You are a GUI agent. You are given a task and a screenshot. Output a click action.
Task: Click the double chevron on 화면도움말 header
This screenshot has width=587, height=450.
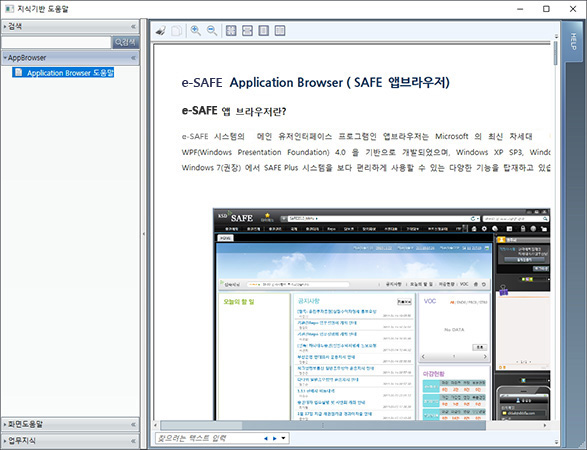pyautogui.click(x=133, y=424)
